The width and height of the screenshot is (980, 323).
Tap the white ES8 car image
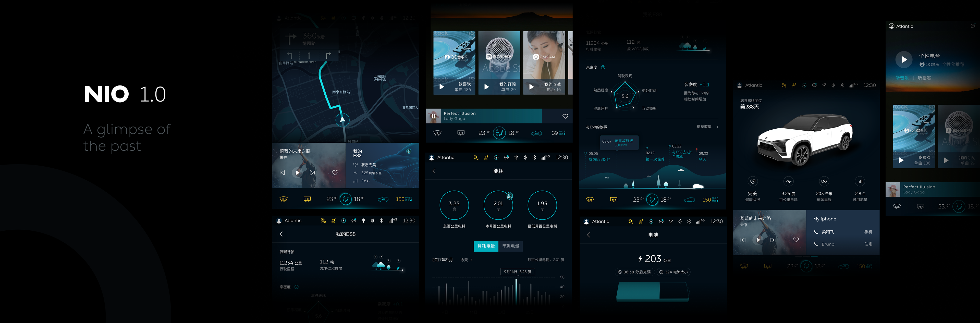coord(805,140)
